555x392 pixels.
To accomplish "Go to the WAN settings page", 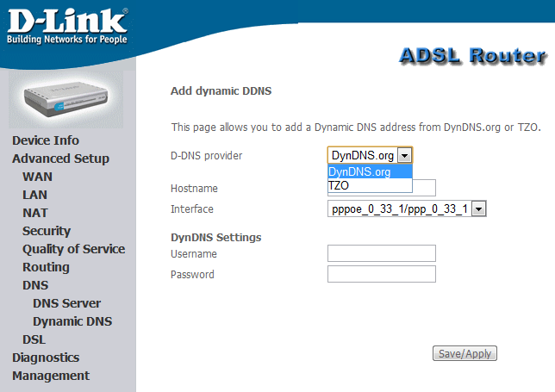I will tap(37, 177).
